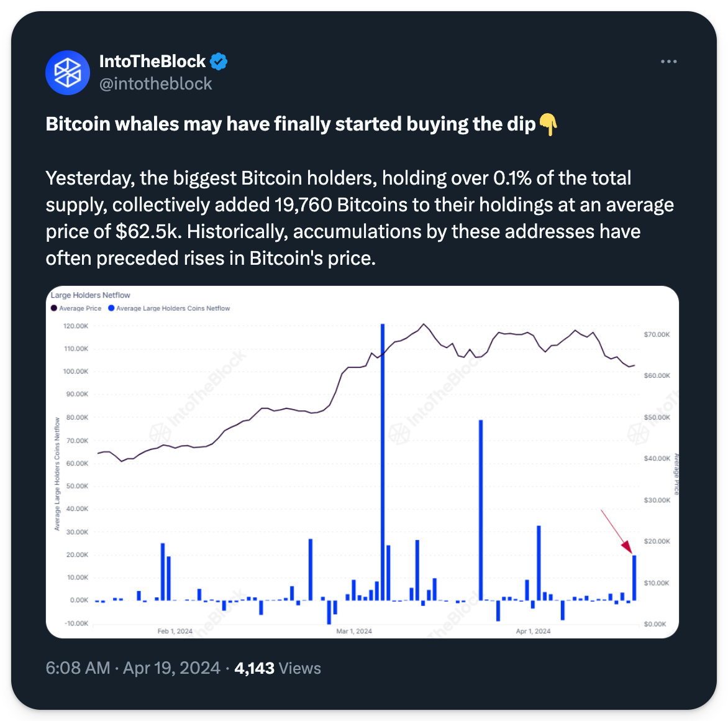Open the three-dot more options menu

(x=668, y=62)
